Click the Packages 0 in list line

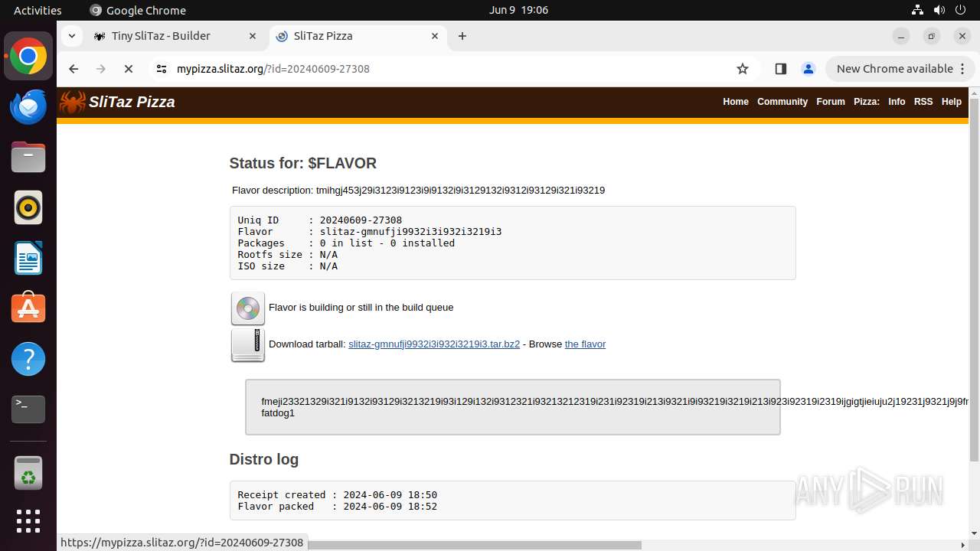pyautogui.click(x=346, y=243)
